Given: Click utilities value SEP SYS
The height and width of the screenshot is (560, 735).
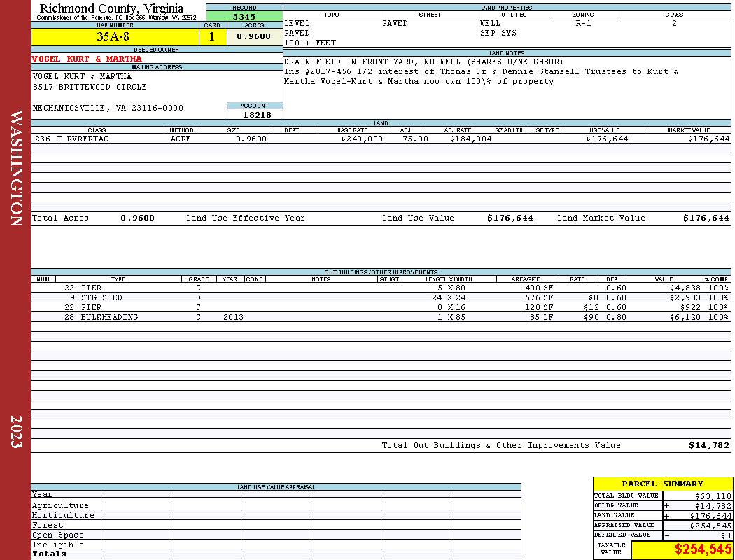Looking at the screenshot, I should [x=498, y=34].
